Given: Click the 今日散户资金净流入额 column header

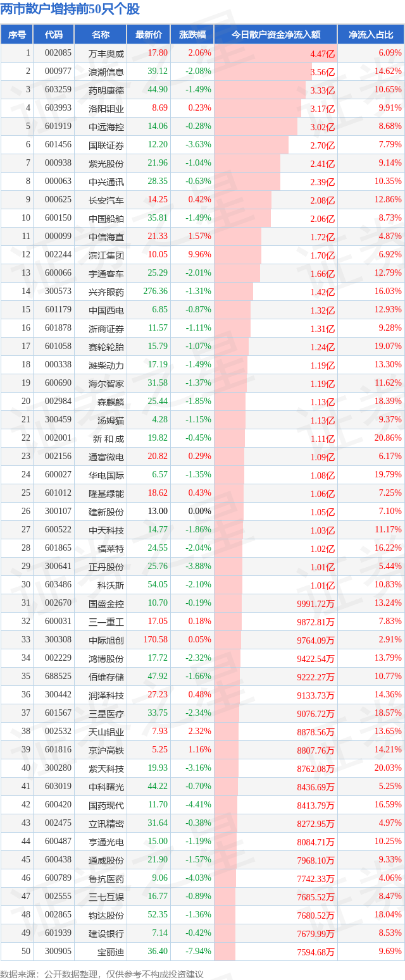Looking at the screenshot, I should (x=275, y=35).
